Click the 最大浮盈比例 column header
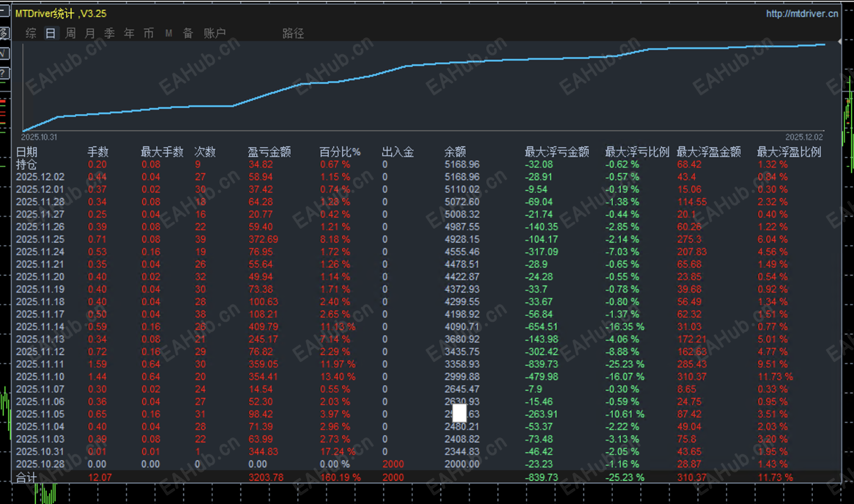This screenshot has height=504, width=854. tap(789, 152)
